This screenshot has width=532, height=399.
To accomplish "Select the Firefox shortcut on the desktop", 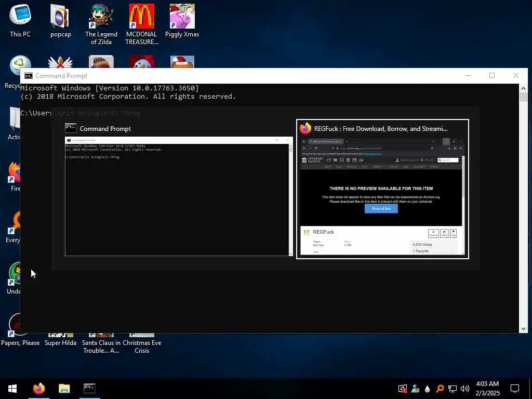I will click(x=14, y=177).
